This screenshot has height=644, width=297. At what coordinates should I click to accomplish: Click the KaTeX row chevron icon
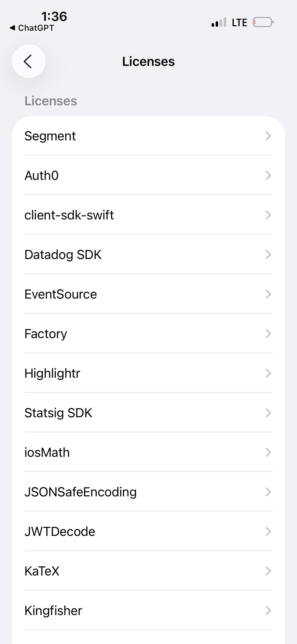pyautogui.click(x=268, y=571)
